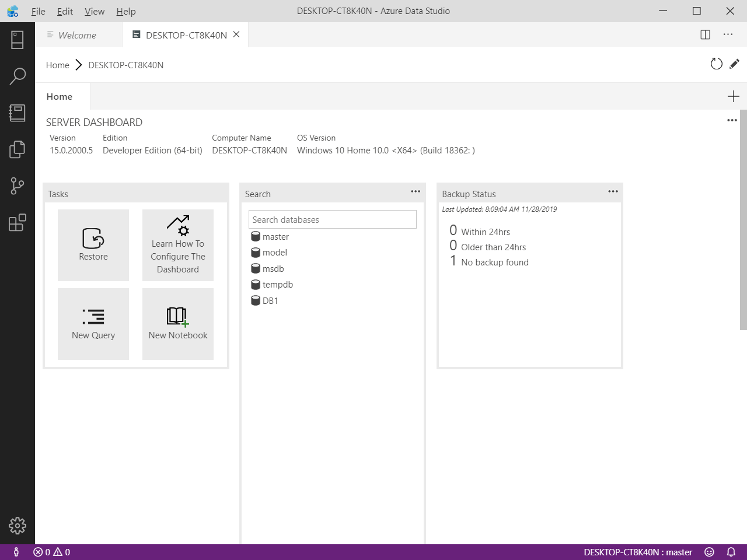Minimize the Azure Data Studio window
747x560 pixels.
click(x=663, y=11)
